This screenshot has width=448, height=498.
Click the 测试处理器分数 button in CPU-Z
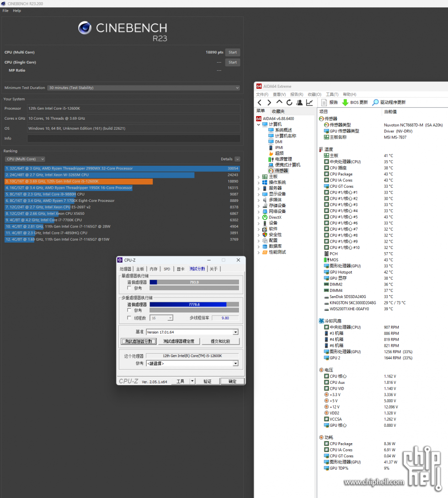[139, 341]
